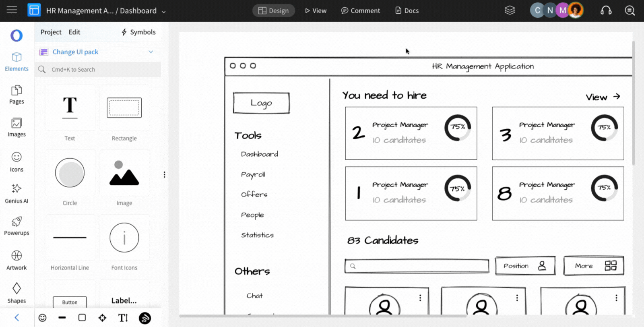Click the rounded rectangle quick tool
The height and width of the screenshot is (327, 644).
click(82, 318)
